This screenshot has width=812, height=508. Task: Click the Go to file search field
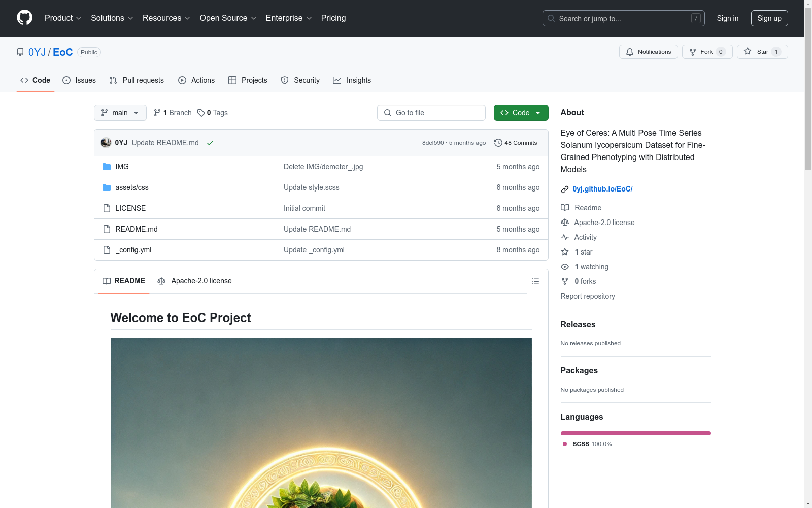[x=431, y=113]
